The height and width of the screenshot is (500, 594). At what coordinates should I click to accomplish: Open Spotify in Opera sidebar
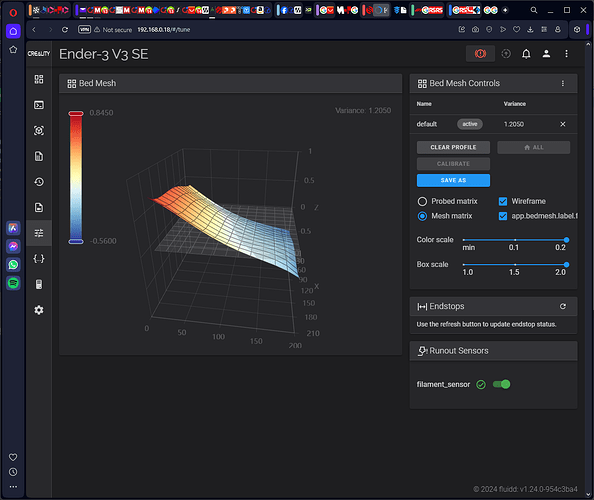[13, 283]
